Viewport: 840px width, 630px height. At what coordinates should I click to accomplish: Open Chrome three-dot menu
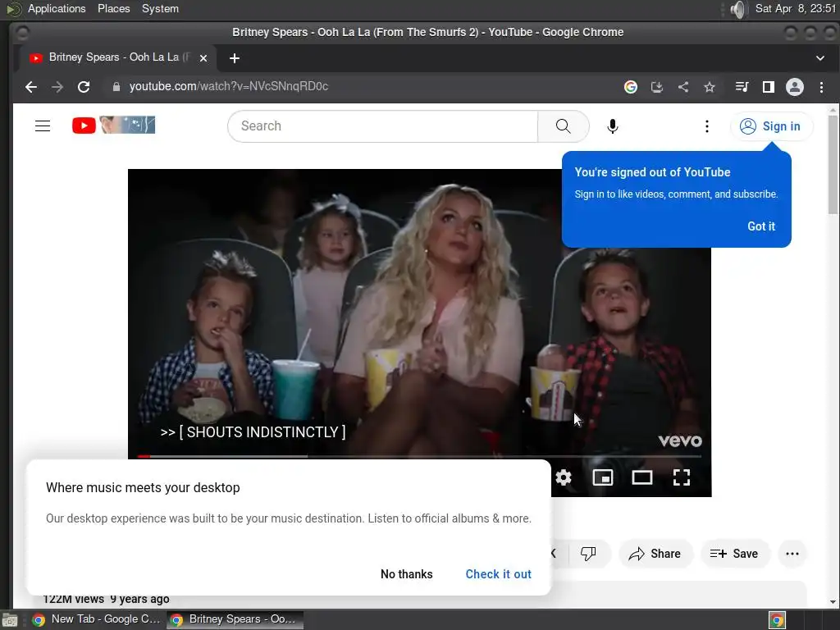point(821,87)
